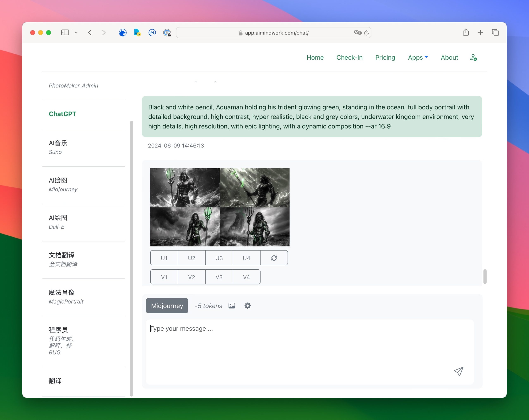
Task: Go forward with the forward arrow
Action: click(x=104, y=32)
